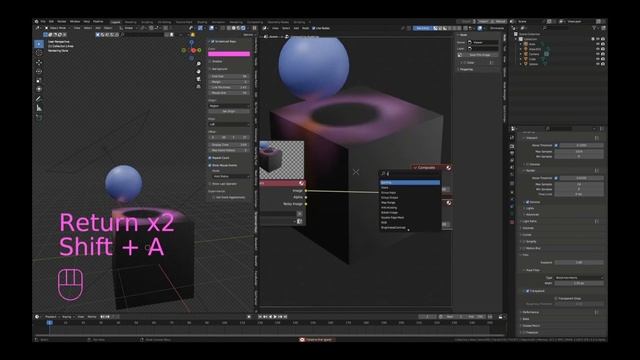Select the Transform tool
Screen dimensions: 640x360
[x=39, y=89]
